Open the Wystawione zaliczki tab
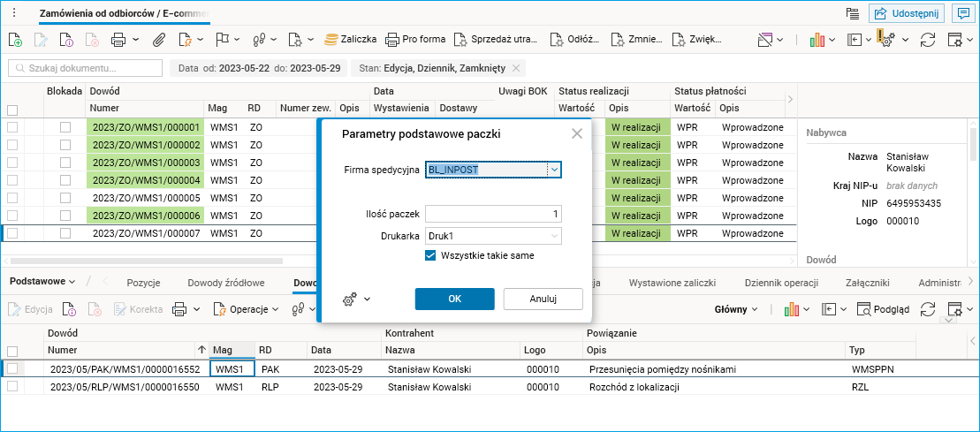 point(672,283)
